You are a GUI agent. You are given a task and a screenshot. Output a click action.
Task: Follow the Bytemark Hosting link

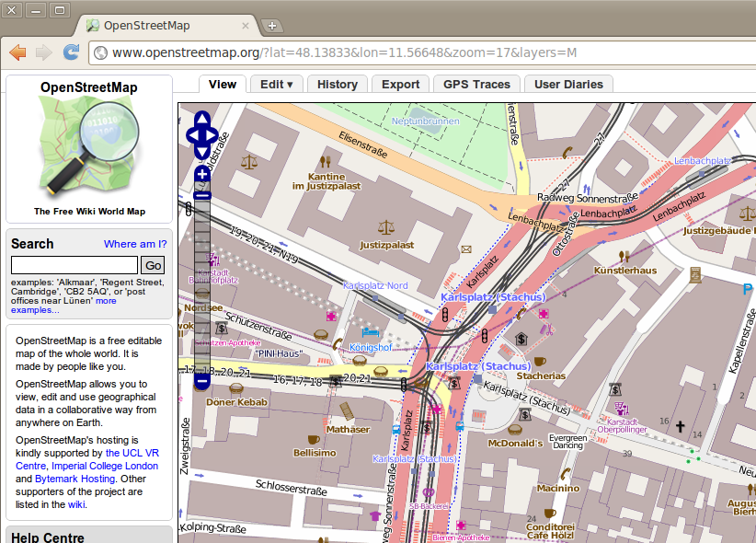(74, 479)
